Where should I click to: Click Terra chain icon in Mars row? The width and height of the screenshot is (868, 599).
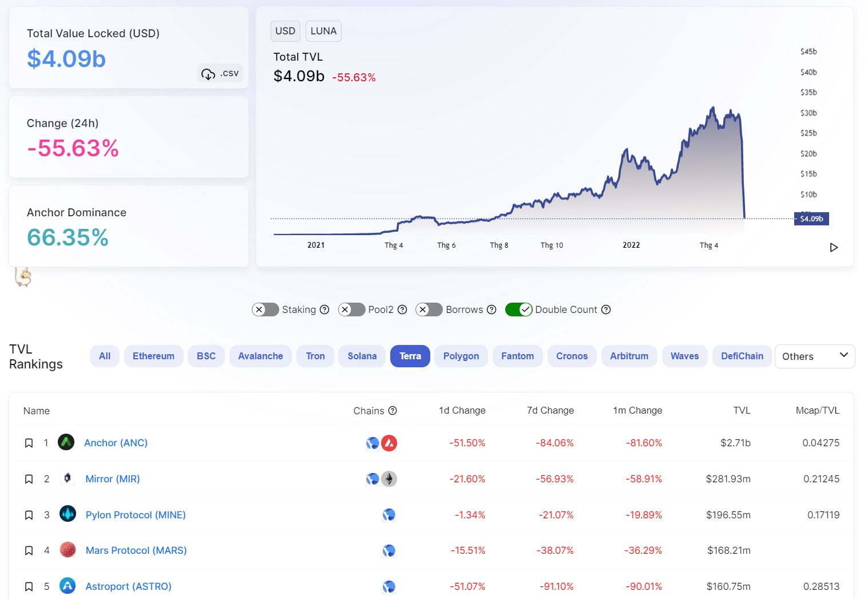(x=389, y=551)
